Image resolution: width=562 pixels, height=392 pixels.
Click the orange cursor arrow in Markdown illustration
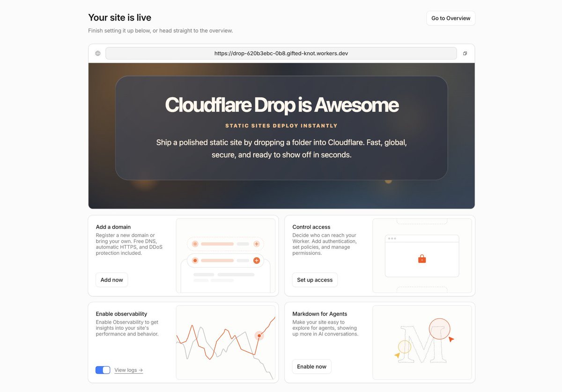tap(451, 339)
